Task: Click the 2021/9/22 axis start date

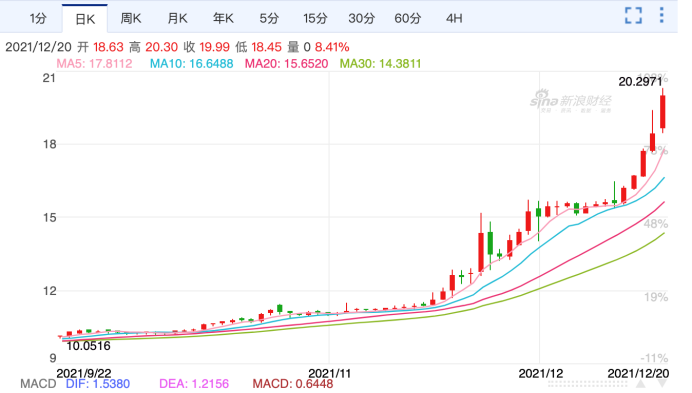Action: coord(84,373)
